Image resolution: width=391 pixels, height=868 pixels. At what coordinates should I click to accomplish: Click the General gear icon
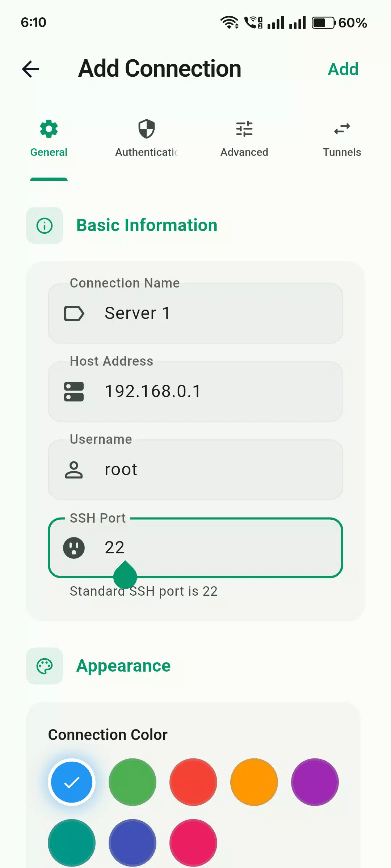[49, 129]
